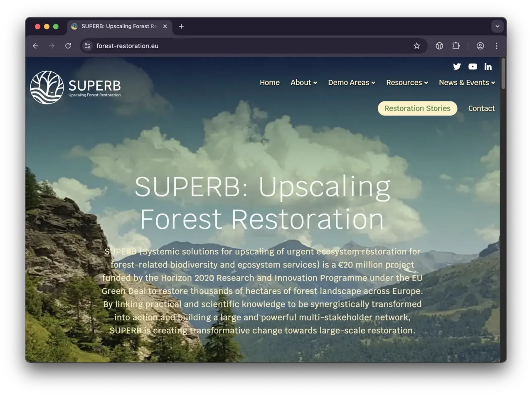Image resolution: width=532 pixels, height=396 pixels.
Task: Expand the Demo Areas dropdown
Action: [x=352, y=83]
